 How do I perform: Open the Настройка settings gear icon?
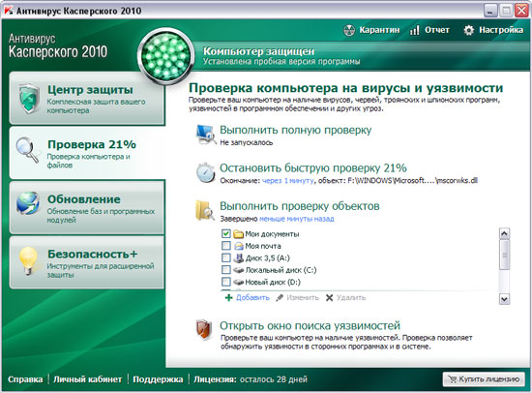[468, 30]
